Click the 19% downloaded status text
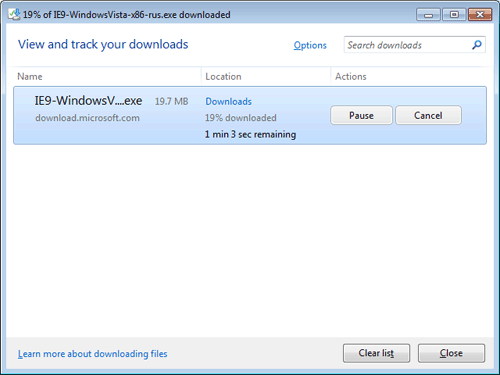Image resolution: width=500 pixels, height=375 pixels. (241, 118)
